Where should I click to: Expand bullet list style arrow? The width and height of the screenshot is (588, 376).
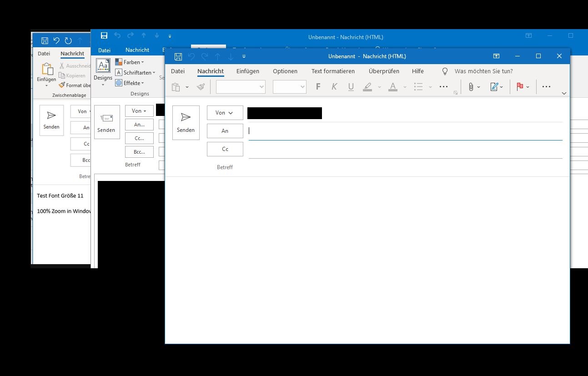click(430, 87)
